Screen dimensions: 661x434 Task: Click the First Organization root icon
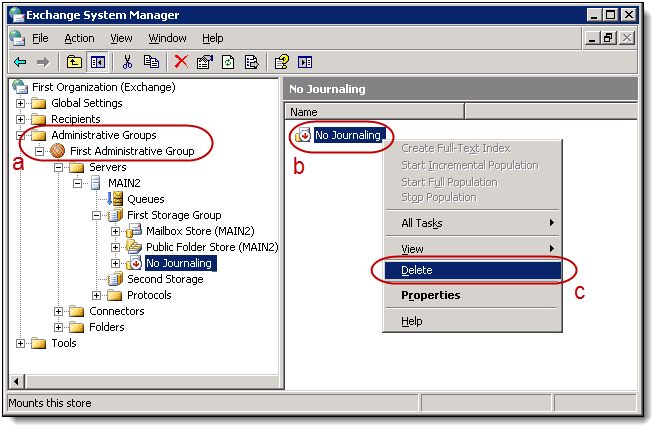pos(20,86)
